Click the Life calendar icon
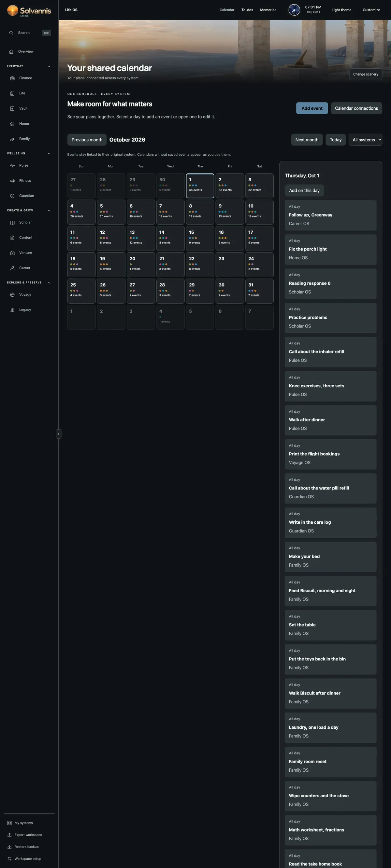 pyautogui.click(x=12, y=93)
